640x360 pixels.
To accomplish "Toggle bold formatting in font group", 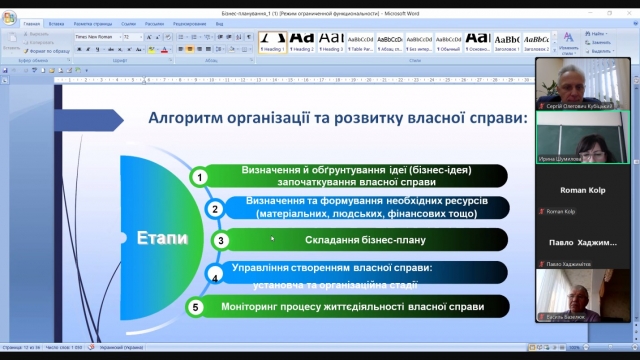I will [x=79, y=49].
